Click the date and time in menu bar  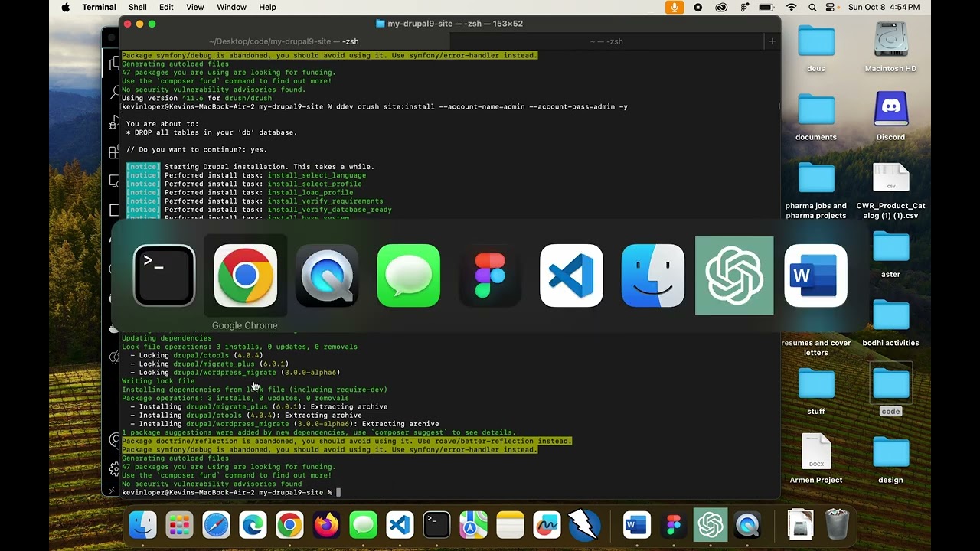[x=884, y=7]
